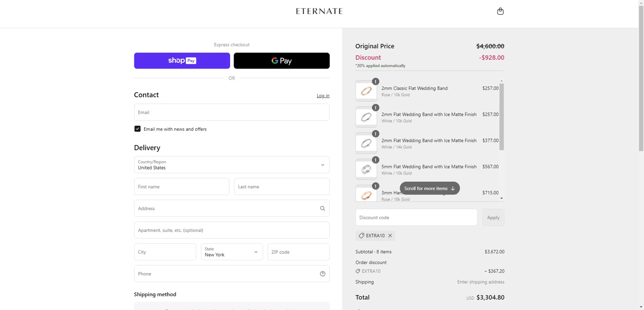Click '*20% applied automatically' note
Screen dimensions: 644x310
click(380, 66)
